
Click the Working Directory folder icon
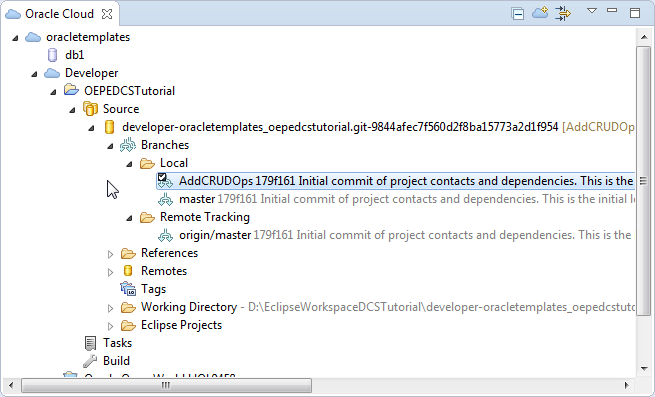(x=128, y=308)
